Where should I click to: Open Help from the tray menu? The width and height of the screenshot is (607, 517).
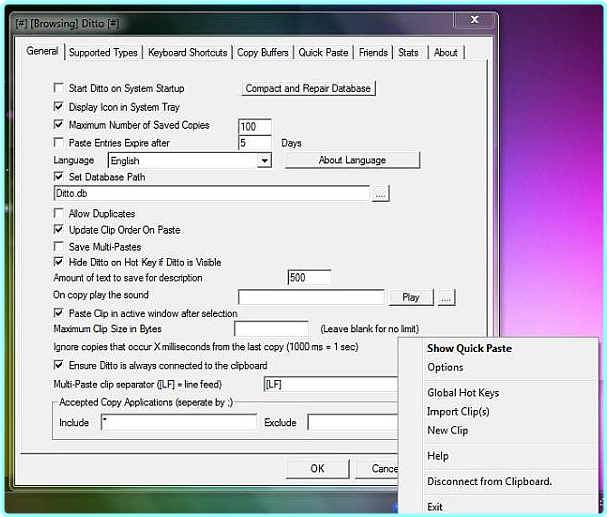(x=498, y=456)
